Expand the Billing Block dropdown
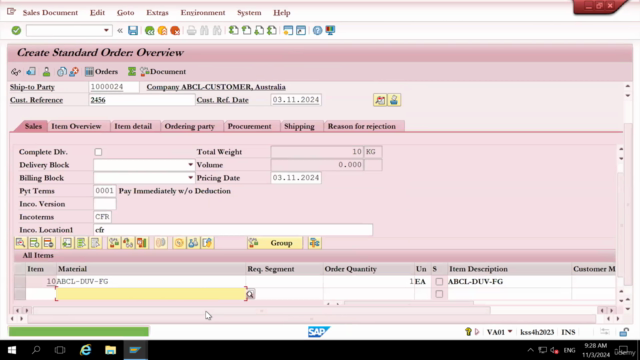 (x=190, y=178)
